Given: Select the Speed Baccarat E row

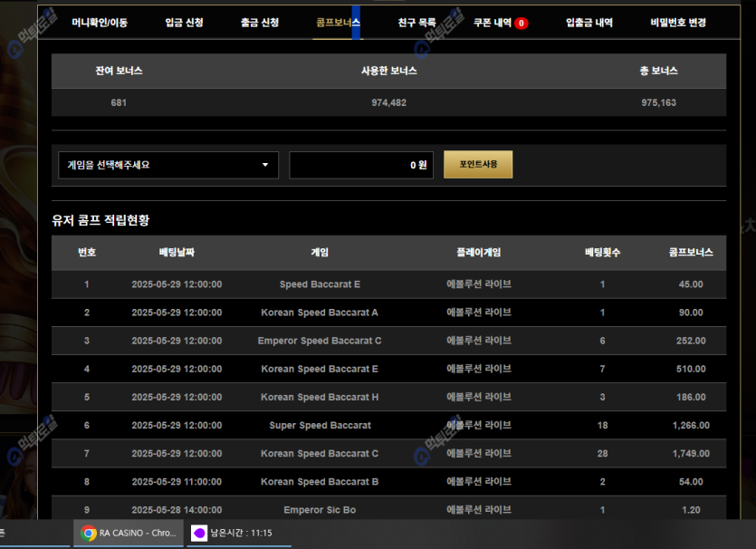Looking at the screenshot, I should point(320,284).
